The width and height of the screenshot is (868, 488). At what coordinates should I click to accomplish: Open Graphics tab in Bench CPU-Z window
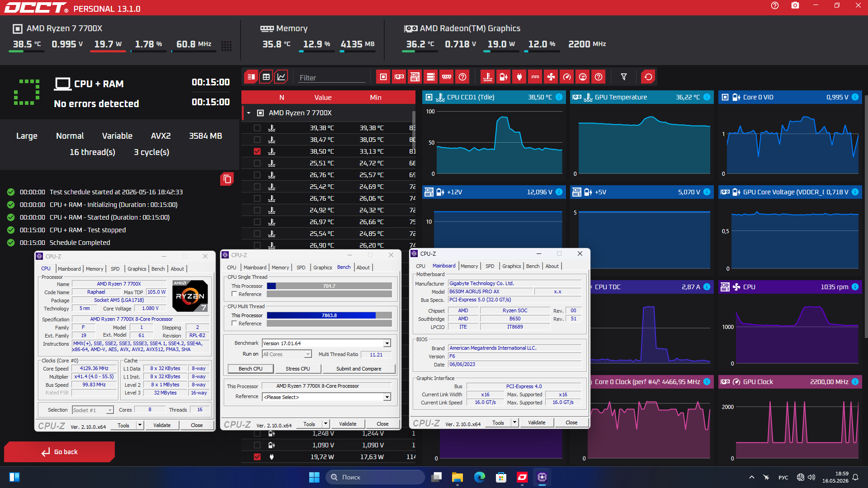click(323, 267)
